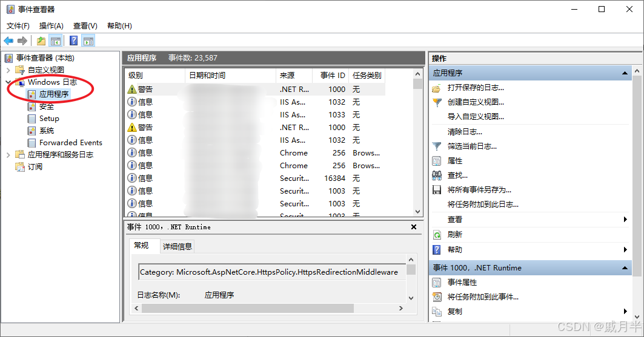This screenshot has height=337, width=644.
Task: Click the preview pane horizontal scrollbar thumb
Action: point(248,309)
